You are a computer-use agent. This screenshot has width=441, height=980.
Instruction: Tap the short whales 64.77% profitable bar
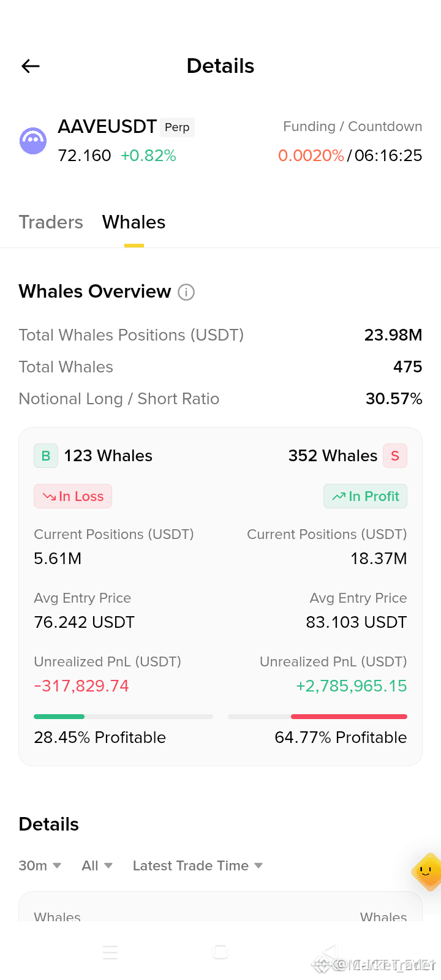(317, 716)
